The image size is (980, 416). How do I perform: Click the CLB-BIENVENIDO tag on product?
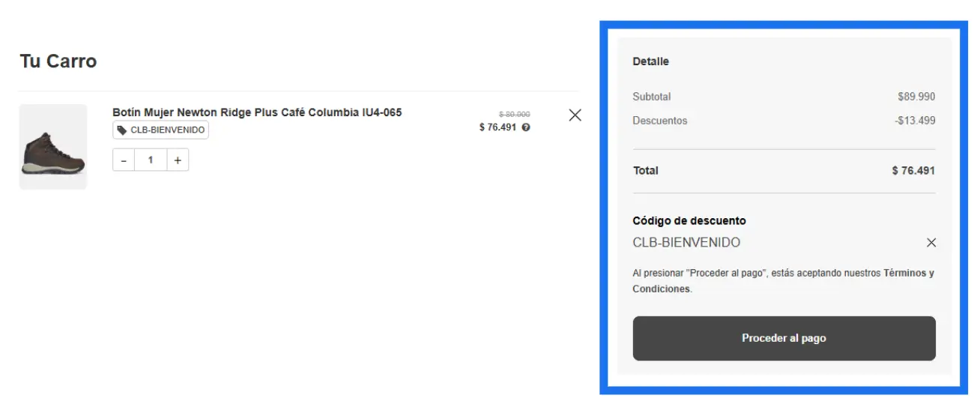160,130
